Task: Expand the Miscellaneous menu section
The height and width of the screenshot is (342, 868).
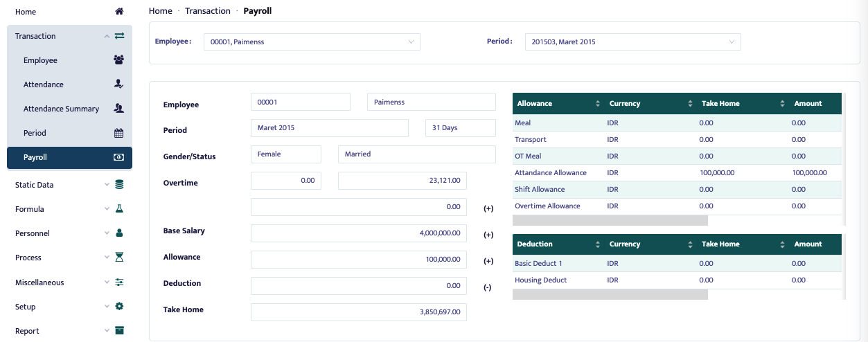Action: pyautogui.click(x=69, y=282)
